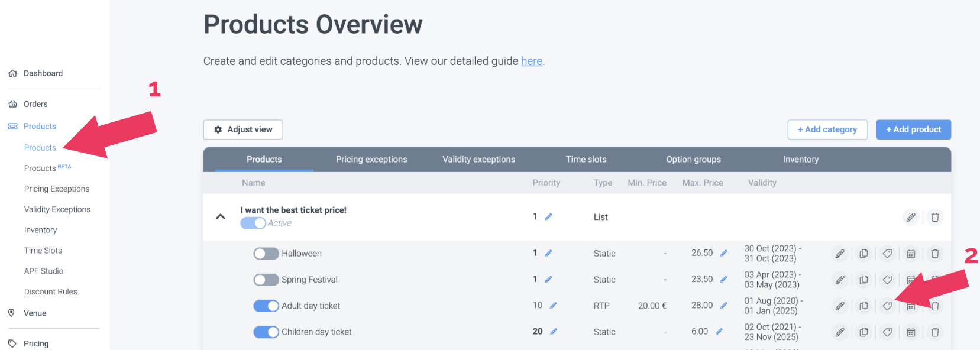Viewport: 980px width, 350px height.
Task: Enable the Spring Festival product toggle
Action: (x=266, y=280)
